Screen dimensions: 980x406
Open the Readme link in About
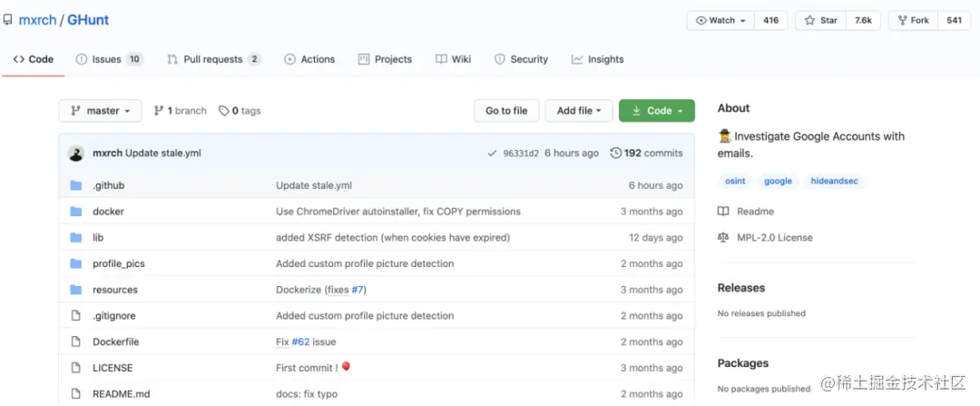746,212
